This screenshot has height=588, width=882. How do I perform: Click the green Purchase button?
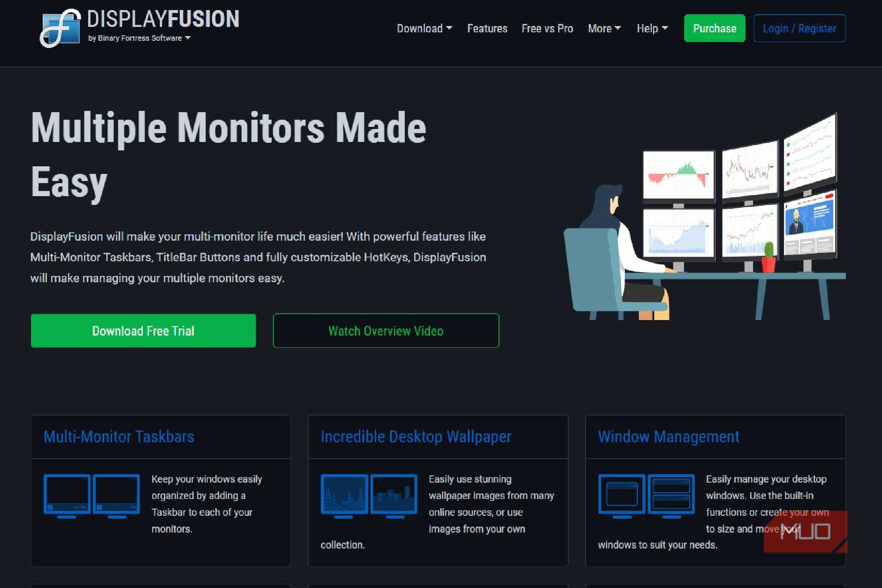pyautogui.click(x=714, y=28)
